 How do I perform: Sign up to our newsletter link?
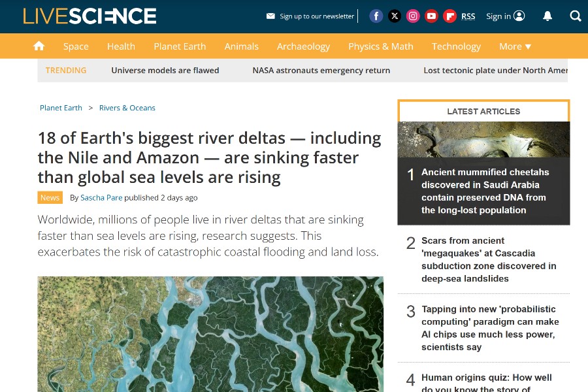tap(310, 16)
